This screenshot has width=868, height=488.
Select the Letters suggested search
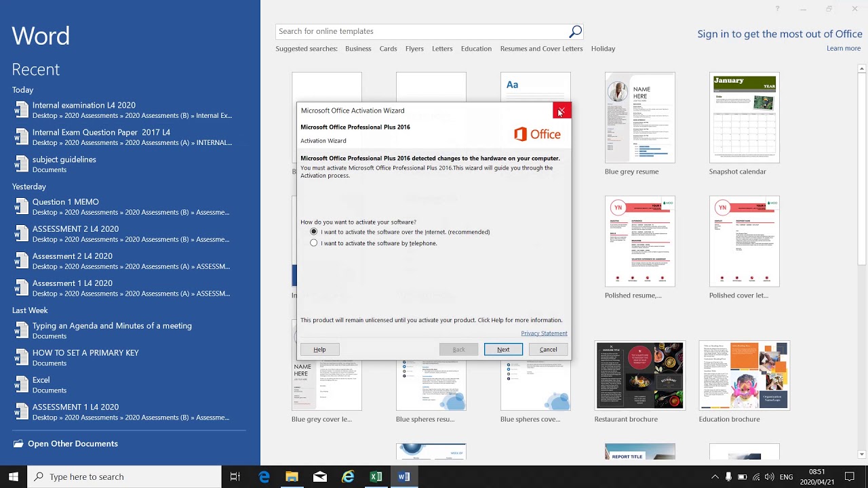tap(442, 49)
